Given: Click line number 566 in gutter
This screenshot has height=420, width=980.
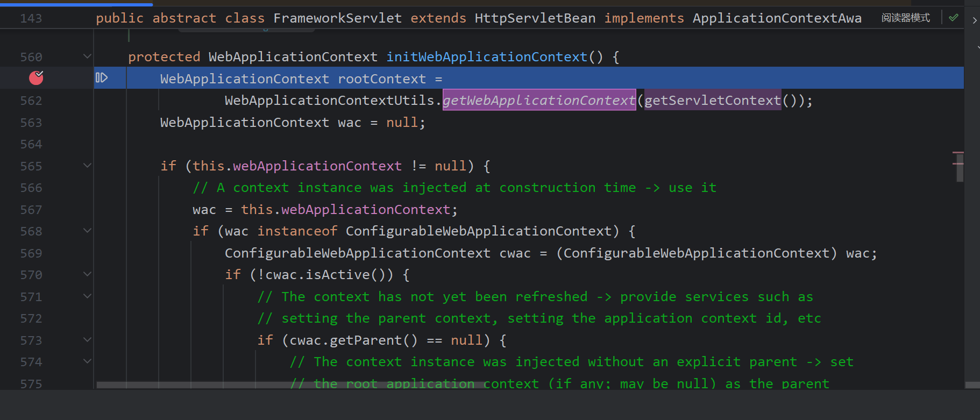Looking at the screenshot, I should click(31, 188).
